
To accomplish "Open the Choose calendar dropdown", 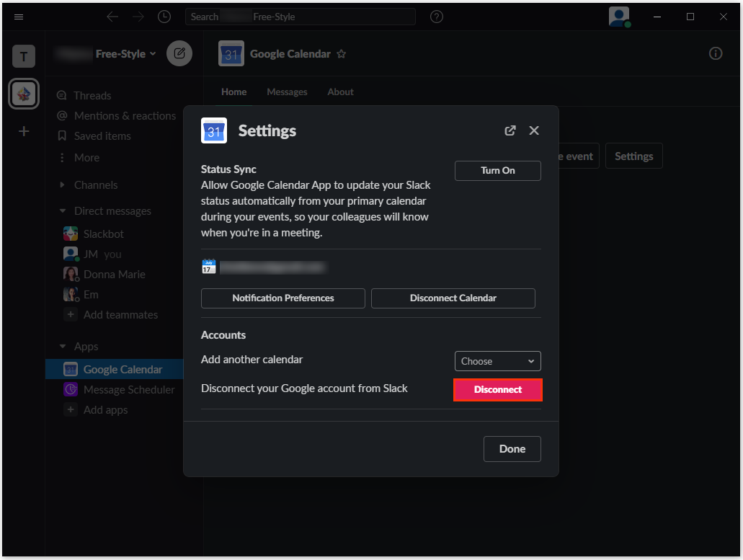I will (497, 361).
